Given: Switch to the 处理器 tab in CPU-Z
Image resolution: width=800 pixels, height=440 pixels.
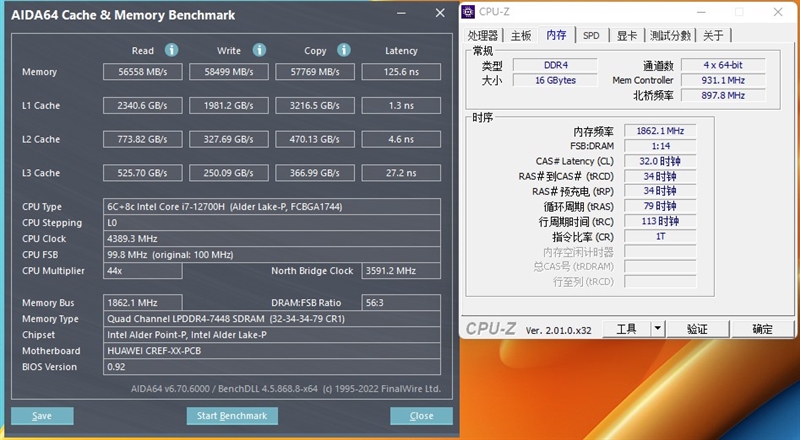Looking at the screenshot, I should tap(483, 35).
